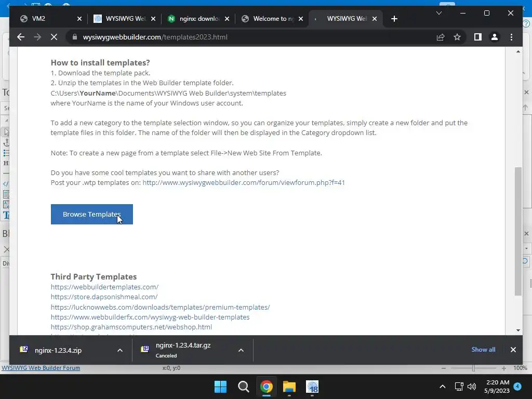The image size is (532, 399).
Task: Click the vertical scrollbar thumb
Action: 518,231
